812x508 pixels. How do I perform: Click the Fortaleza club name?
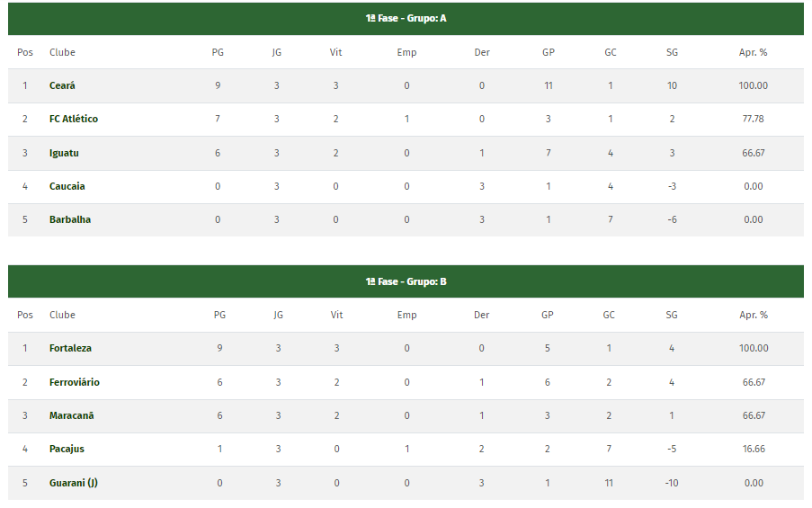click(70, 348)
